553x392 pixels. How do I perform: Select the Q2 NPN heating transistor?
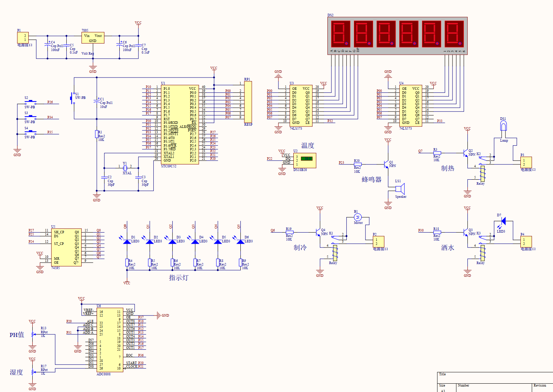tap(466, 153)
